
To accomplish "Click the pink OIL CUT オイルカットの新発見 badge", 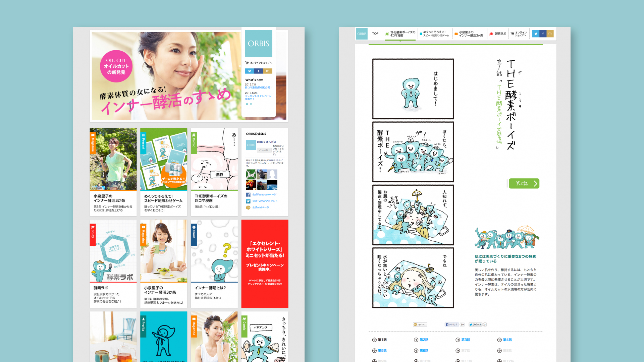I will 116,66.
